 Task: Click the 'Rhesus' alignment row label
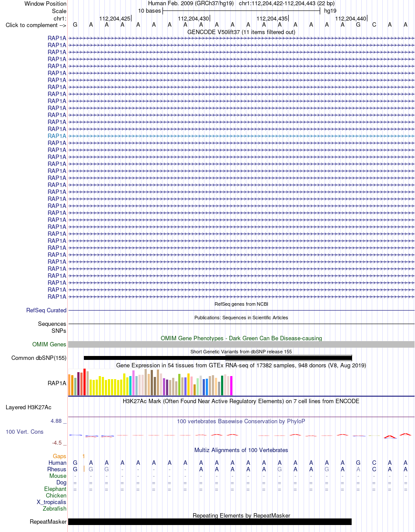pos(57,469)
